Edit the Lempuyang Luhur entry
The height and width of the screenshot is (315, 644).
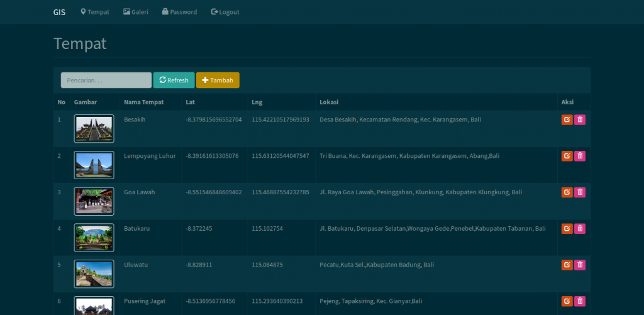click(x=567, y=156)
